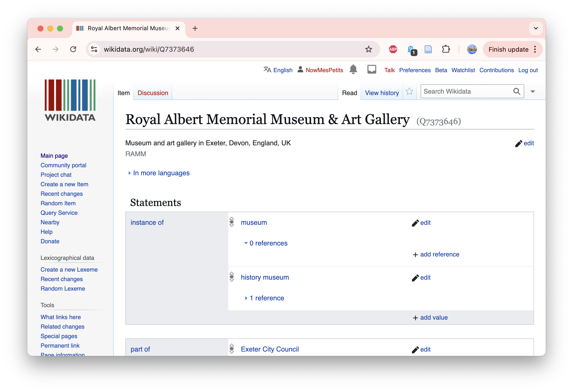Reload the page with the refresh icon

(x=73, y=49)
